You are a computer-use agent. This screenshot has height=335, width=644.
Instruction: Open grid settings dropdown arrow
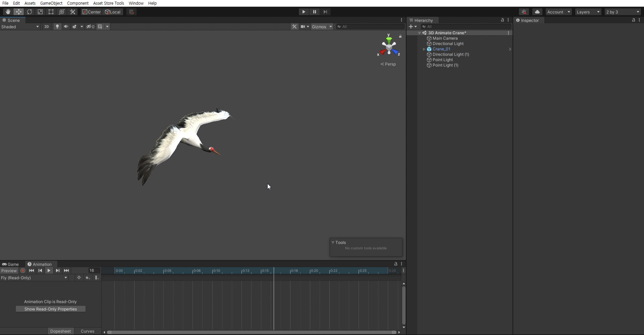point(107,26)
